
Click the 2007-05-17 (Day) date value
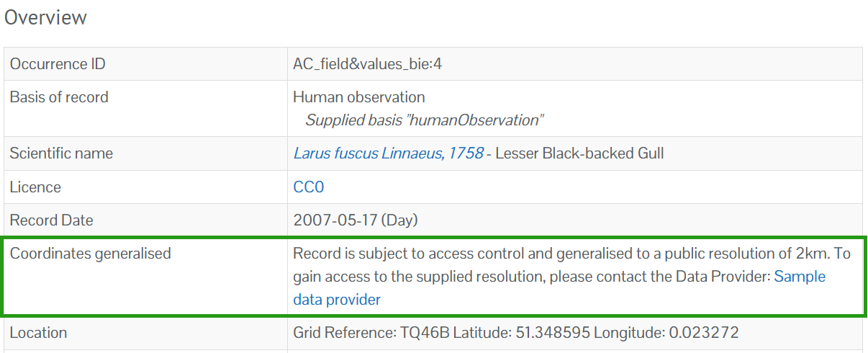(x=356, y=220)
